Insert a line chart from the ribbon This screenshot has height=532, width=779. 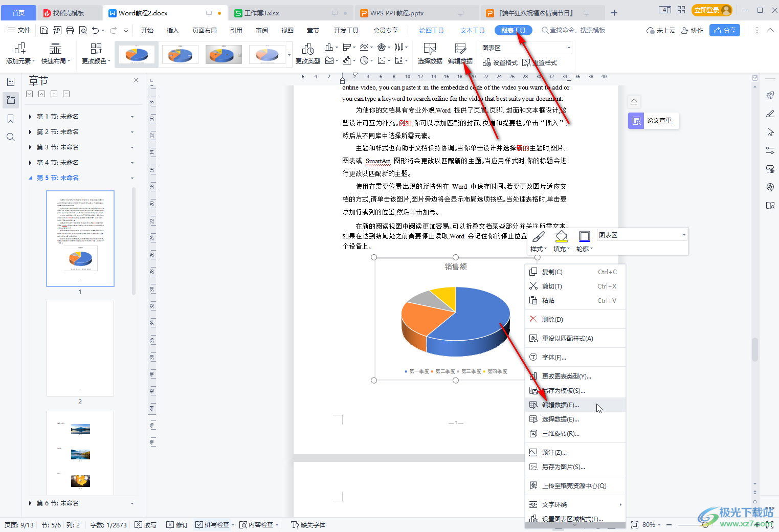pyautogui.click(x=364, y=47)
